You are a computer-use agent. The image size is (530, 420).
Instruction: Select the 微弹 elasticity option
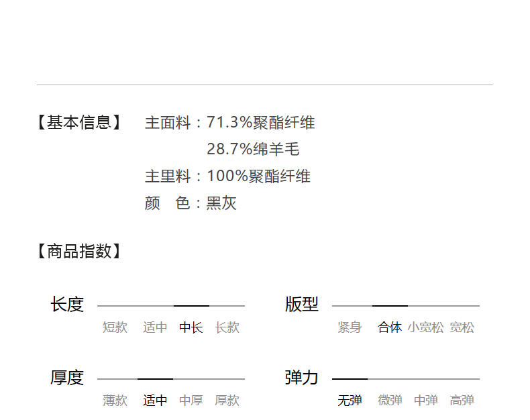click(x=390, y=401)
